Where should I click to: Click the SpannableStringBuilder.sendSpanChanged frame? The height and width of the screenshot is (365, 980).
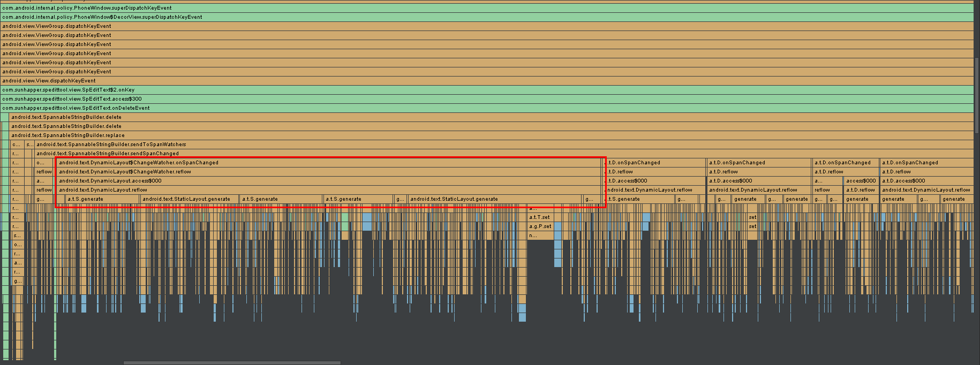[x=504, y=154]
